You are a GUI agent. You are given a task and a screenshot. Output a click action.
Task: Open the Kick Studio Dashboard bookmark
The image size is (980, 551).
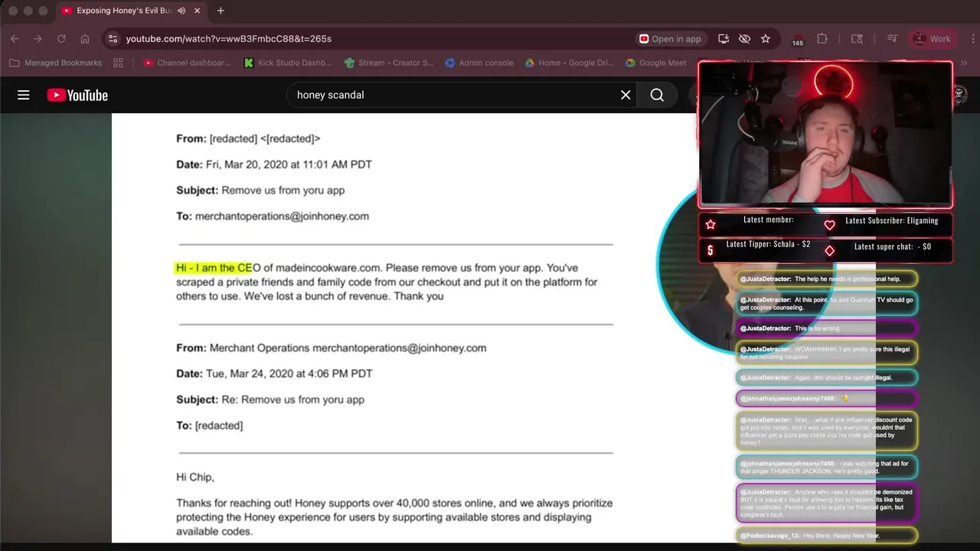pos(288,63)
